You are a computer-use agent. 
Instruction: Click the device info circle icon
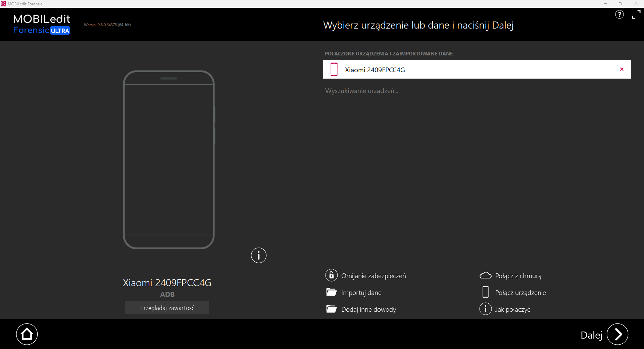pyautogui.click(x=258, y=255)
